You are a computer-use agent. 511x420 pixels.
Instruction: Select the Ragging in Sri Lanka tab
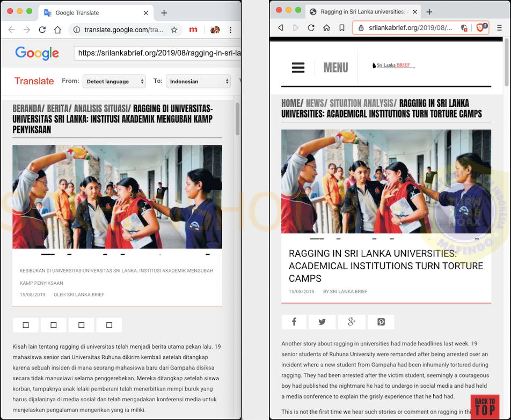[363, 12]
